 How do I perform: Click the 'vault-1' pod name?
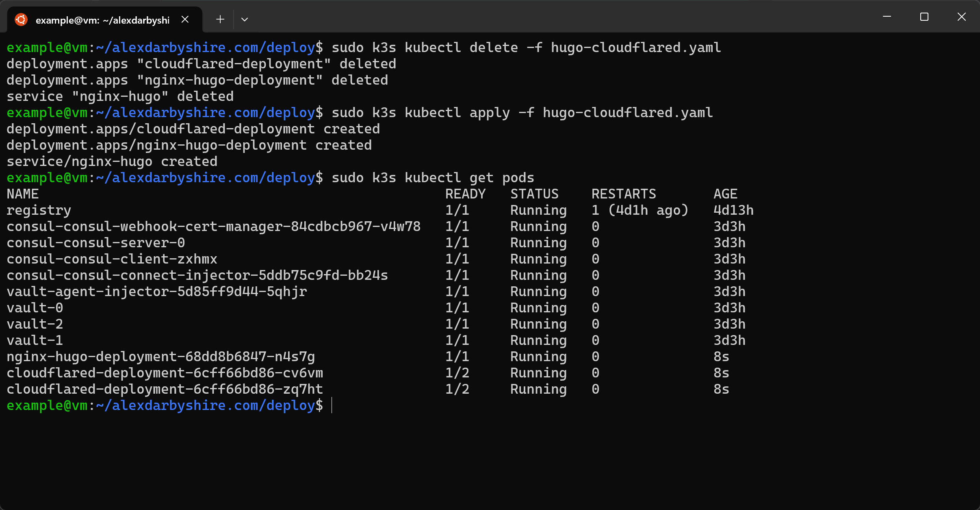click(35, 340)
